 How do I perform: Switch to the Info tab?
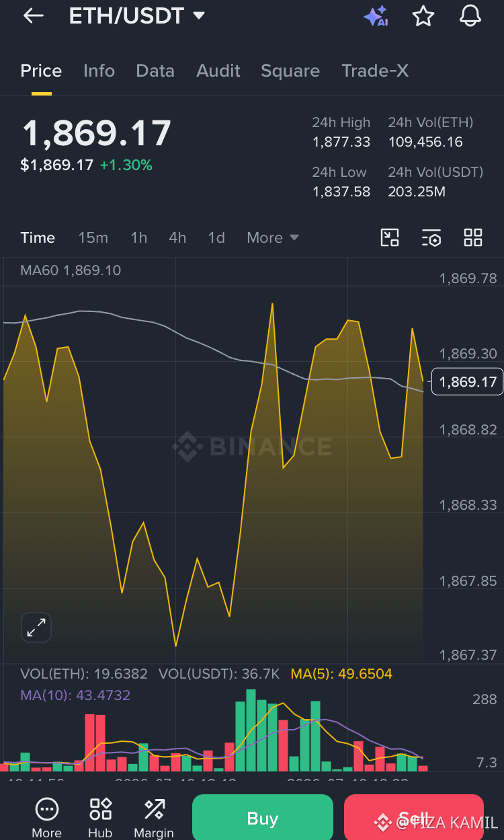click(99, 71)
